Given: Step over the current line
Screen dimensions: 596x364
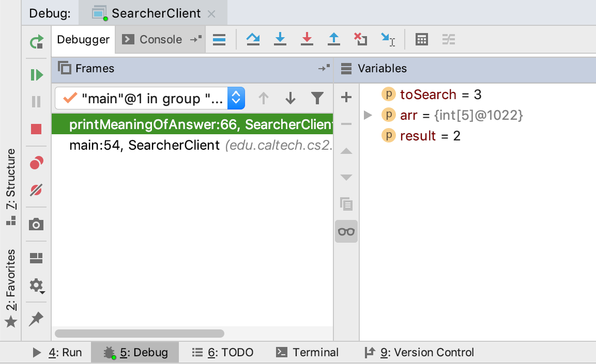Looking at the screenshot, I should 253,39.
